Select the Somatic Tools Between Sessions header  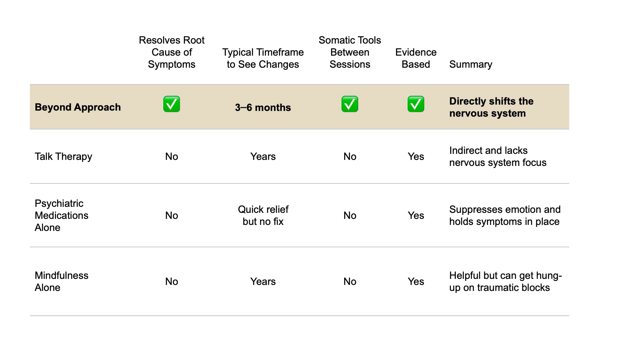[x=350, y=52]
